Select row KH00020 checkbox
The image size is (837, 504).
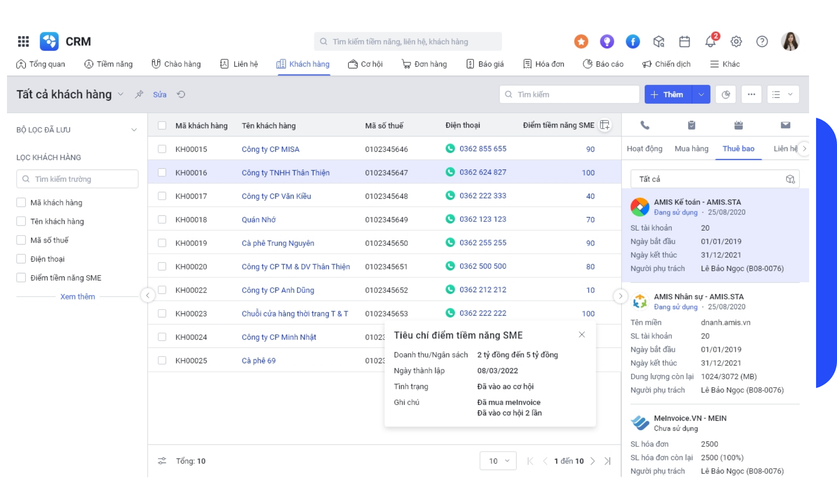(x=162, y=266)
